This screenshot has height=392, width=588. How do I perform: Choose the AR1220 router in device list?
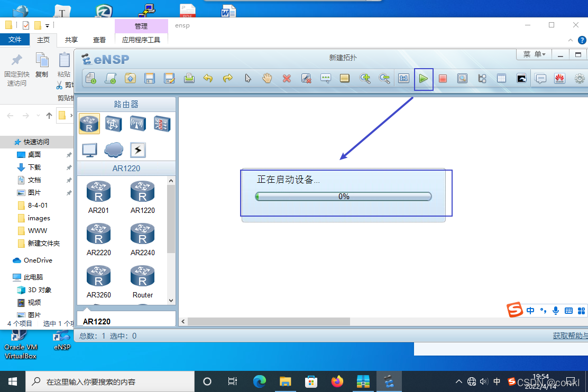142,197
